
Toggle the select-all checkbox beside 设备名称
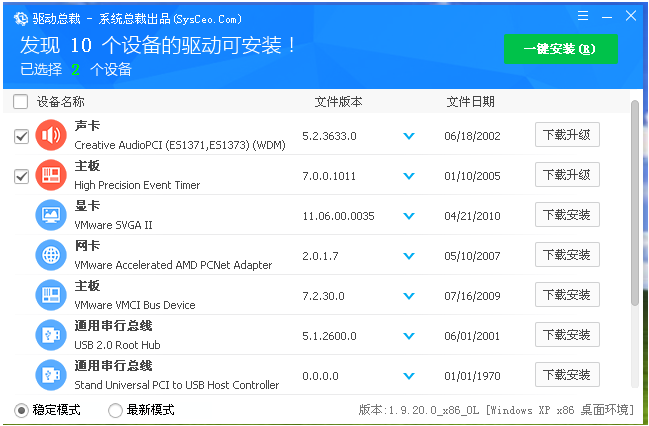(x=21, y=101)
